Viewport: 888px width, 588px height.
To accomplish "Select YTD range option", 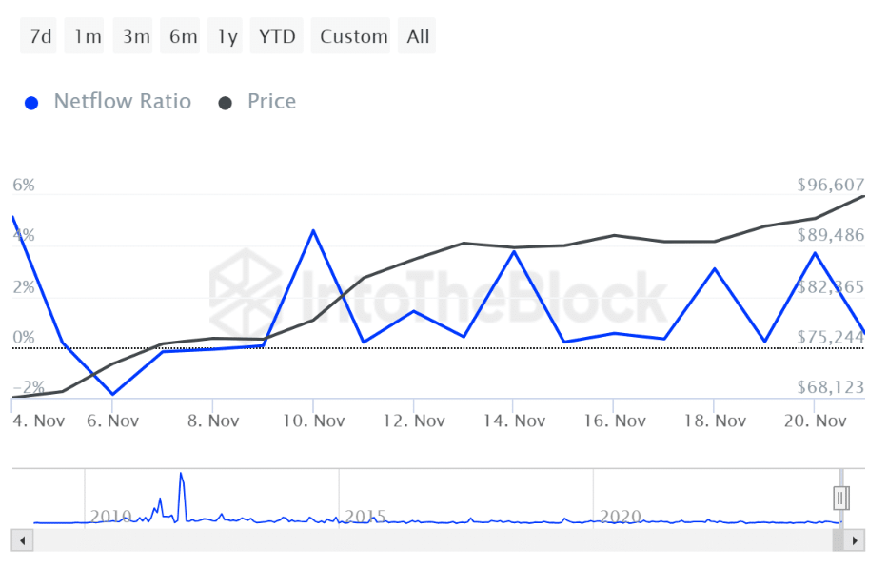I will pyautogui.click(x=278, y=37).
